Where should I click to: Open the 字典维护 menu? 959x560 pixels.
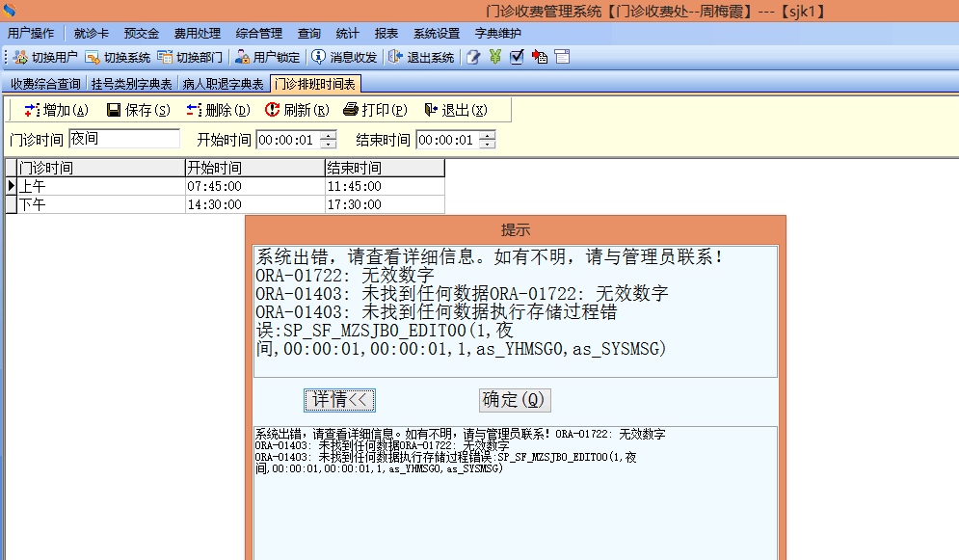(x=498, y=34)
